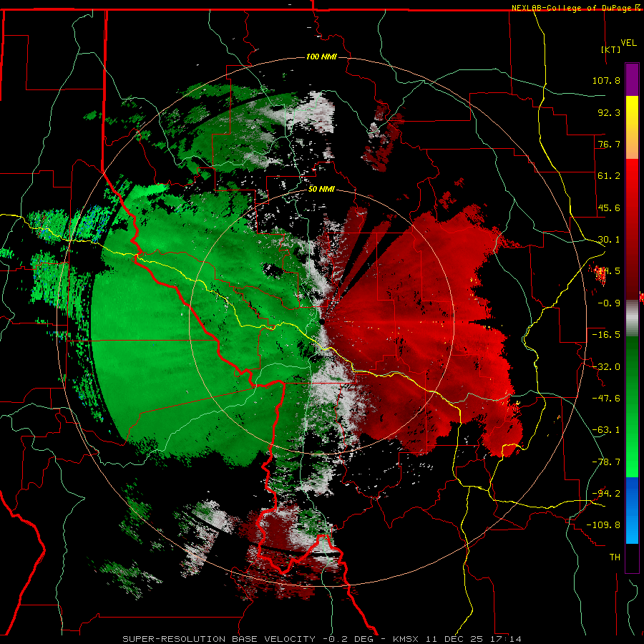Click the -94.2 legend value

606,494
